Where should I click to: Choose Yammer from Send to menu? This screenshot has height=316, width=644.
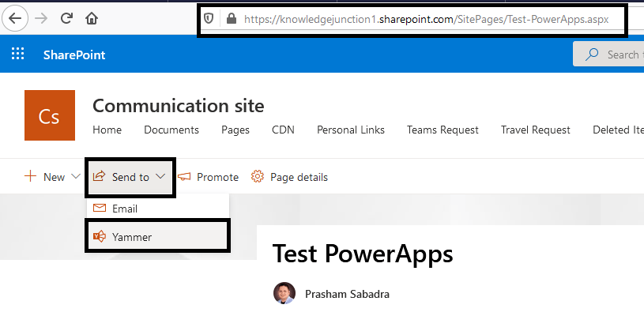158,237
